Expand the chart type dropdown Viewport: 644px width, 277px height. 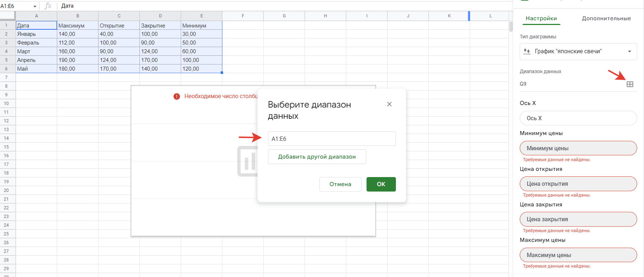[630, 51]
